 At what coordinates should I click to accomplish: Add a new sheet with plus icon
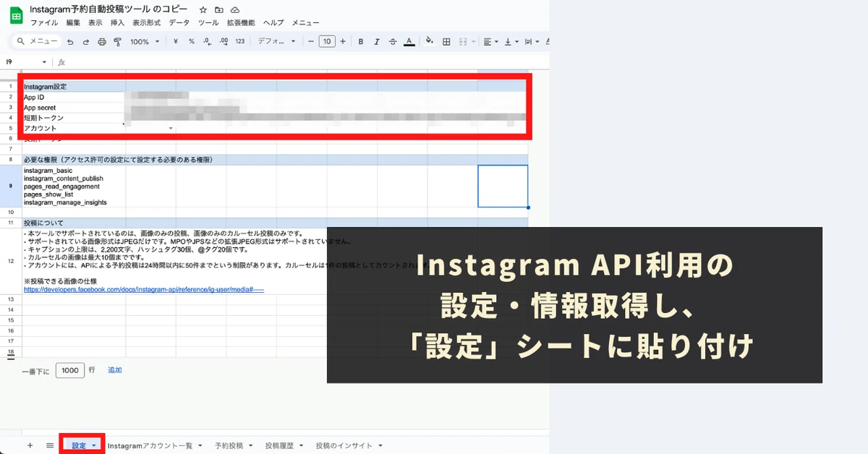tap(30, 445)
